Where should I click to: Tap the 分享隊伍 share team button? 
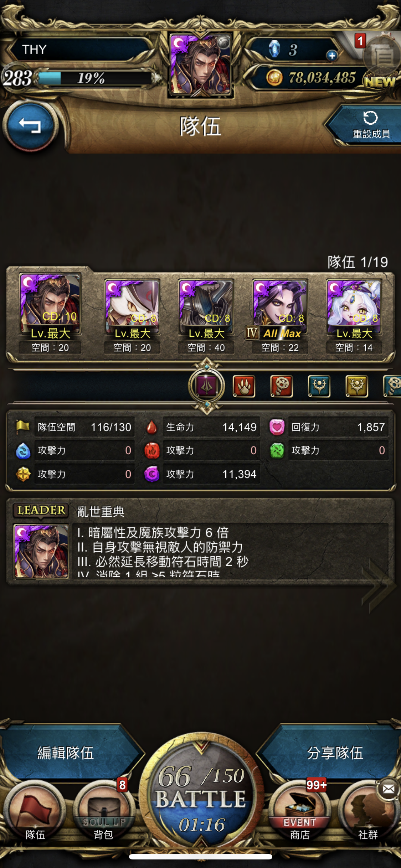(x=334, y=753)
